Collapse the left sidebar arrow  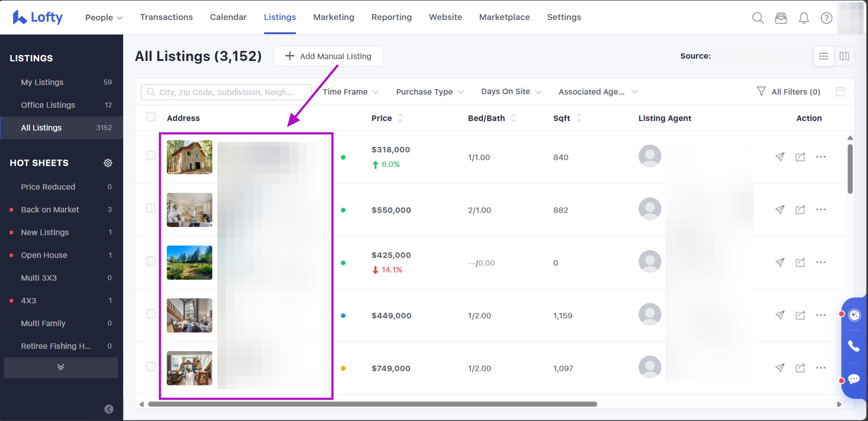coord(109,409)
